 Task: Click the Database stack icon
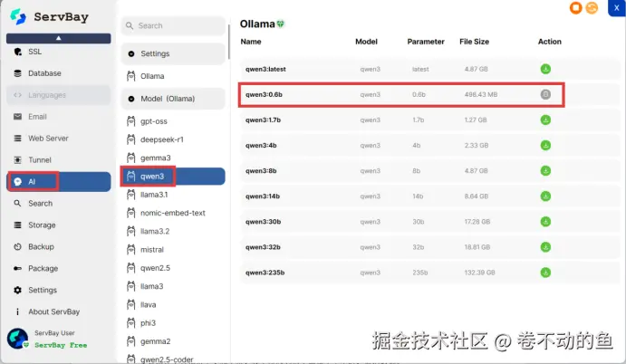tap(17, 73)
